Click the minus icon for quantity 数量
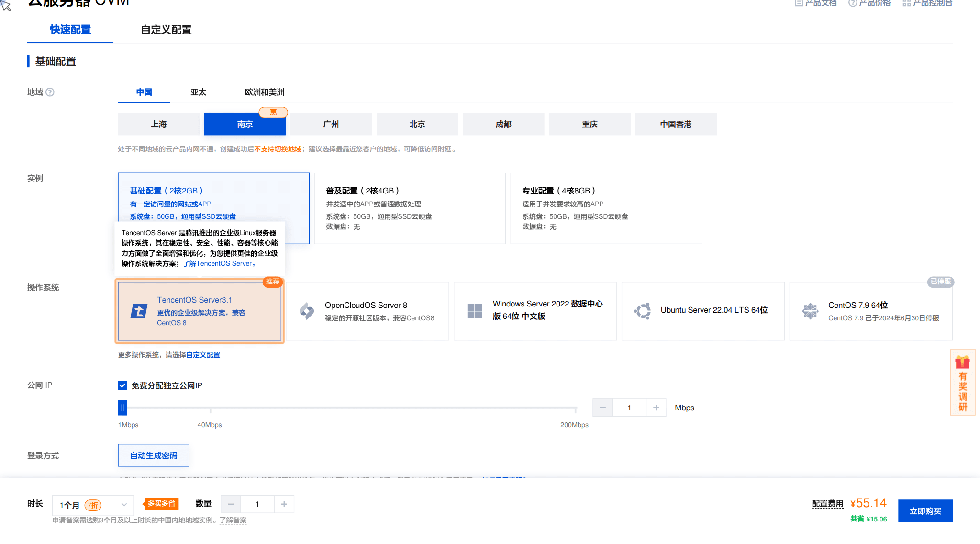 [231, 504]
